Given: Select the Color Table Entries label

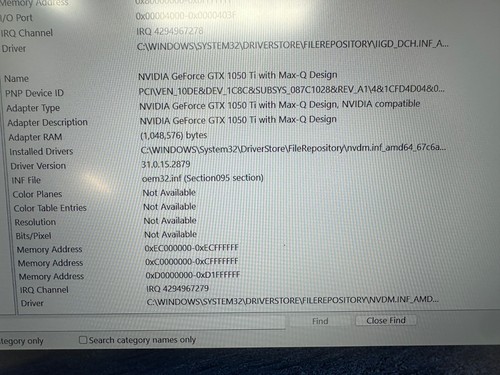Looking at the screenshot, I should coord(50,208).
